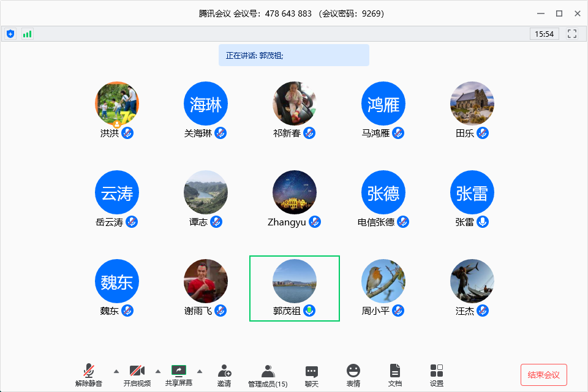
Task: Enter full screen mode
Action: pyautogui.click(x=573, y=34)
